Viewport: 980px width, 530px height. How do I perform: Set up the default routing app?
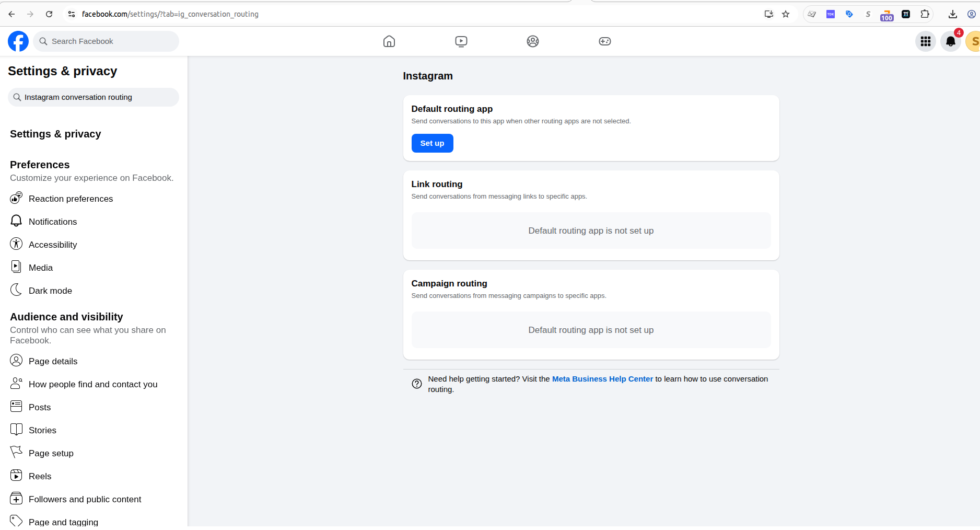(432, 143)
